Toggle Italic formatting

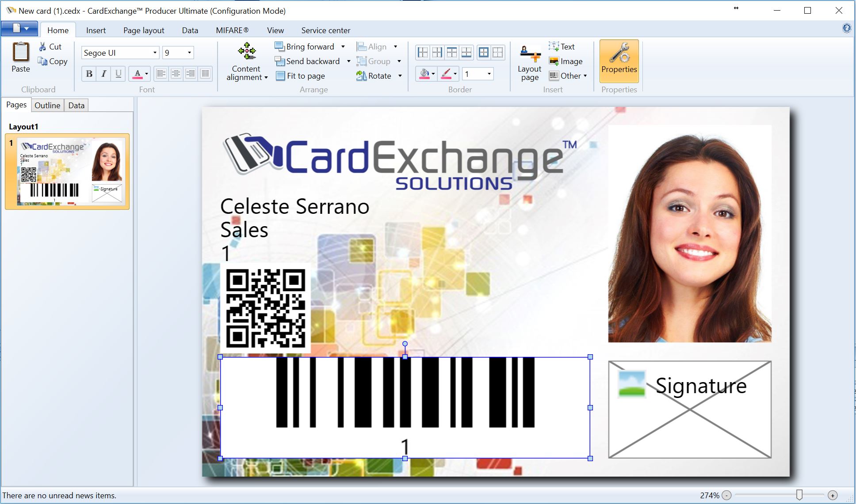[x=104, y=74]
